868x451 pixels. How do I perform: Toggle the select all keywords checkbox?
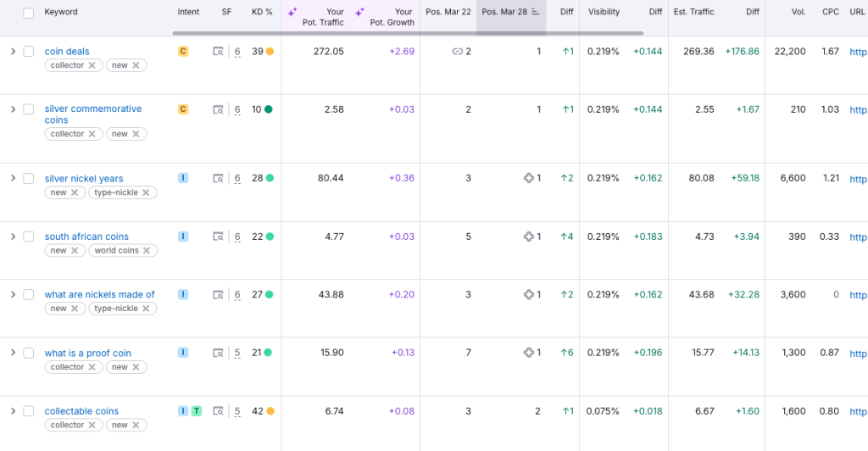point(29,13)
